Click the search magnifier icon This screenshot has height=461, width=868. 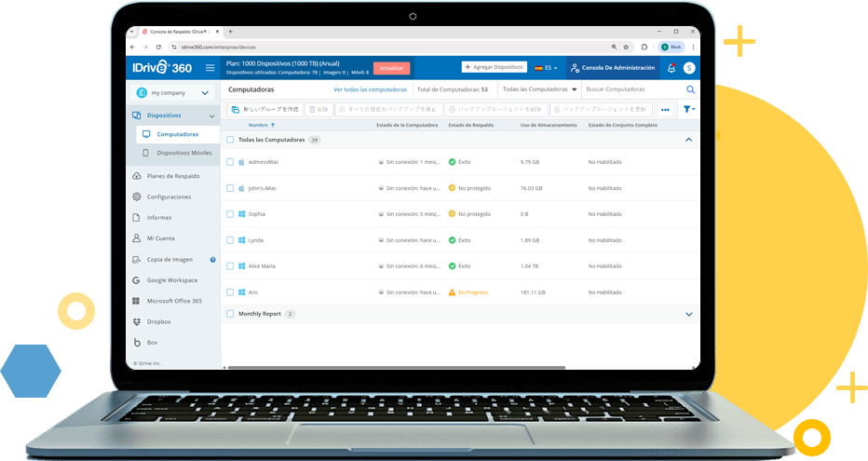pyautogui.click(x=690, y=89)
